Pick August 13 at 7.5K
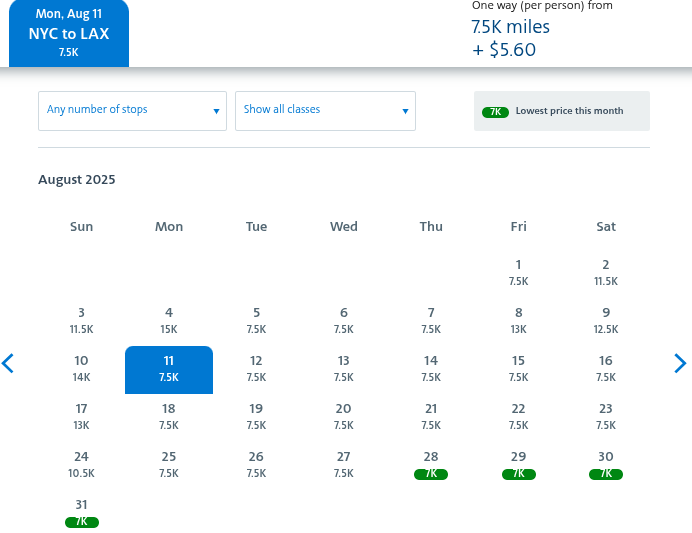 point(343,370)
